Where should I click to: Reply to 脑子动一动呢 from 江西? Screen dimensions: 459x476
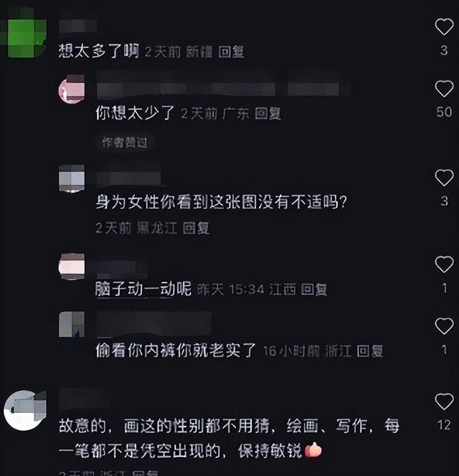[x=314, y=289]
